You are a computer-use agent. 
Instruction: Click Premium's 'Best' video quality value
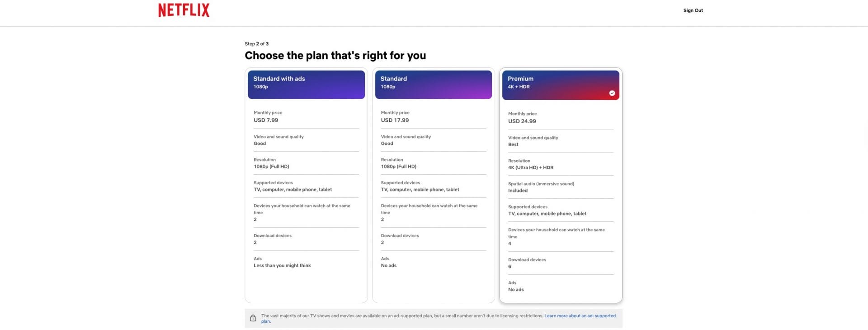click(x=513, y=145)
